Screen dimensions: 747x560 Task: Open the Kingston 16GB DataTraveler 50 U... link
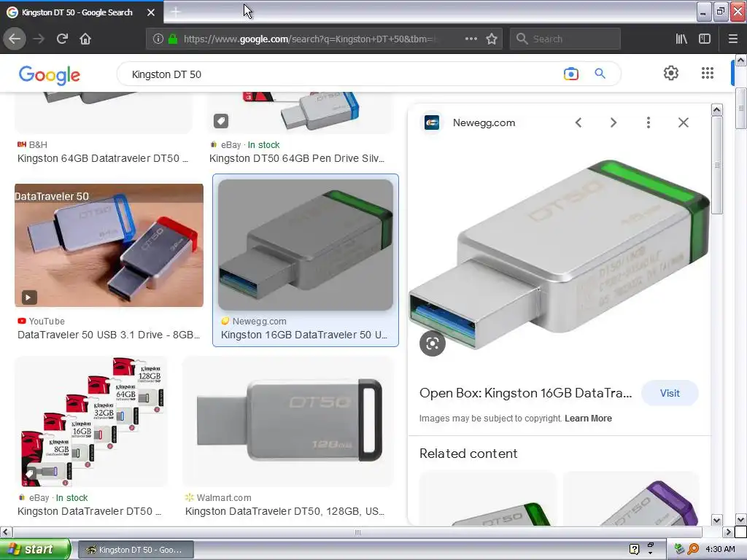click(304, 335)
